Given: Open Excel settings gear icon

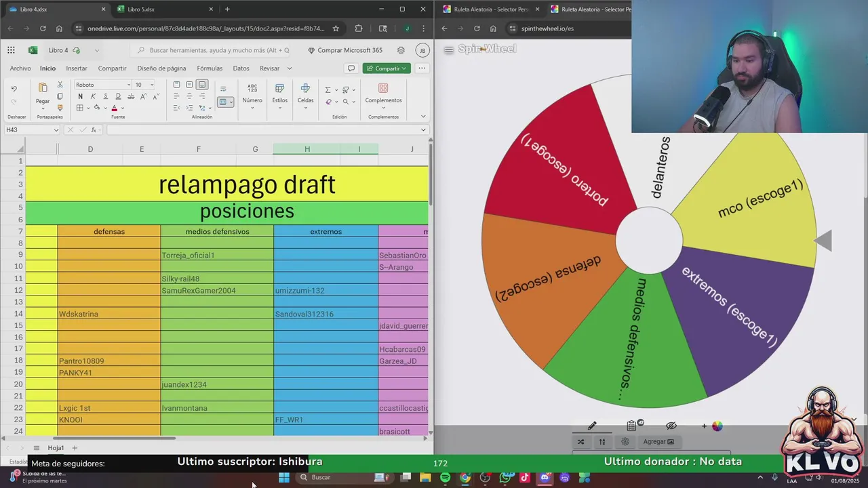Looking at the screenshot, I should pyautogui.click(x=401, y=50).
